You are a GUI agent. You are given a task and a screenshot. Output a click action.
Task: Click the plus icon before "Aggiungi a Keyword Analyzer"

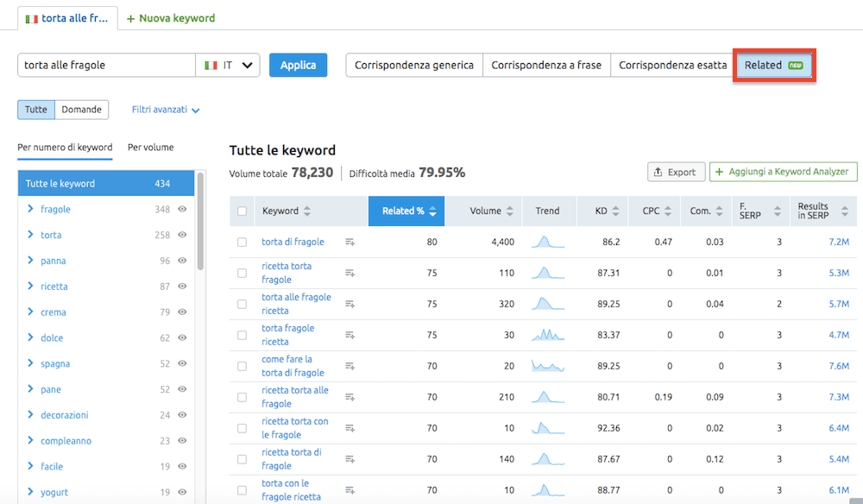coord(716,172)
